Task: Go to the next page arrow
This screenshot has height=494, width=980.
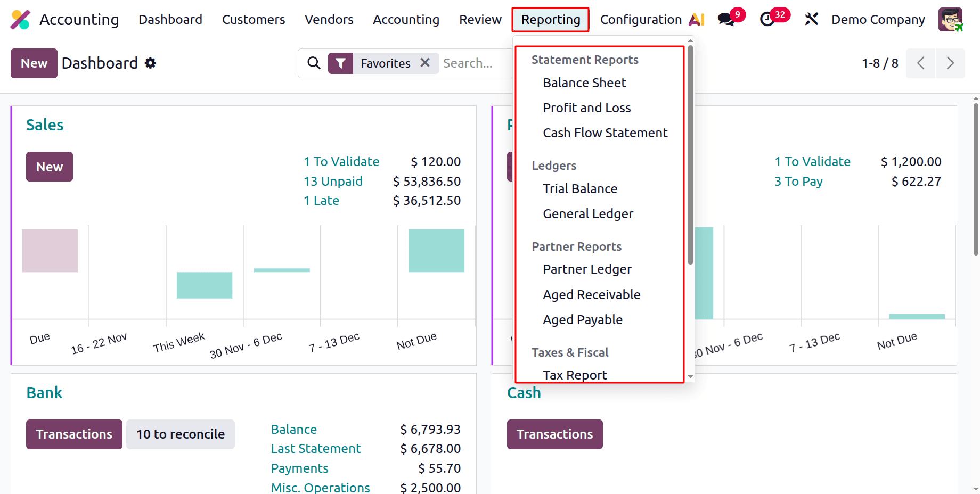Action: click(x=950, y=63)
